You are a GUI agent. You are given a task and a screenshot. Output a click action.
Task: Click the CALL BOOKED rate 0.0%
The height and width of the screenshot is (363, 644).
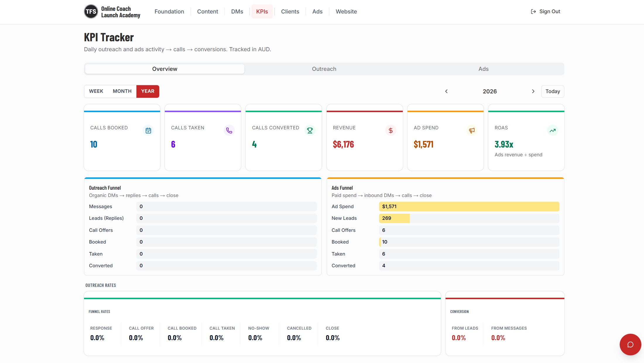[175, 338]
